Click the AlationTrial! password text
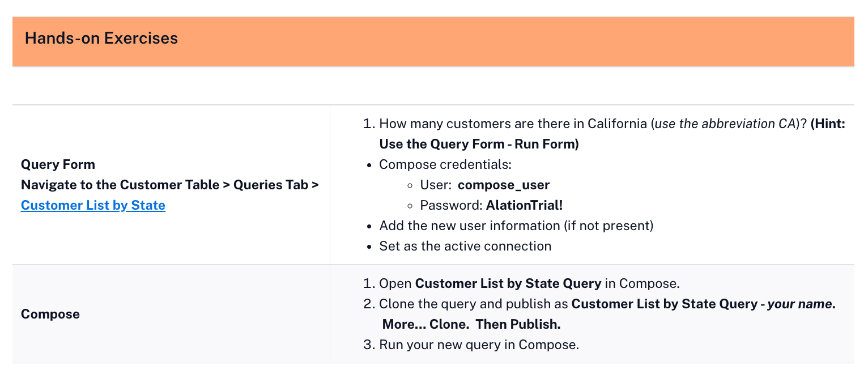Image resolution: width=868 pixels, height=382 pixels. (524, 205)
